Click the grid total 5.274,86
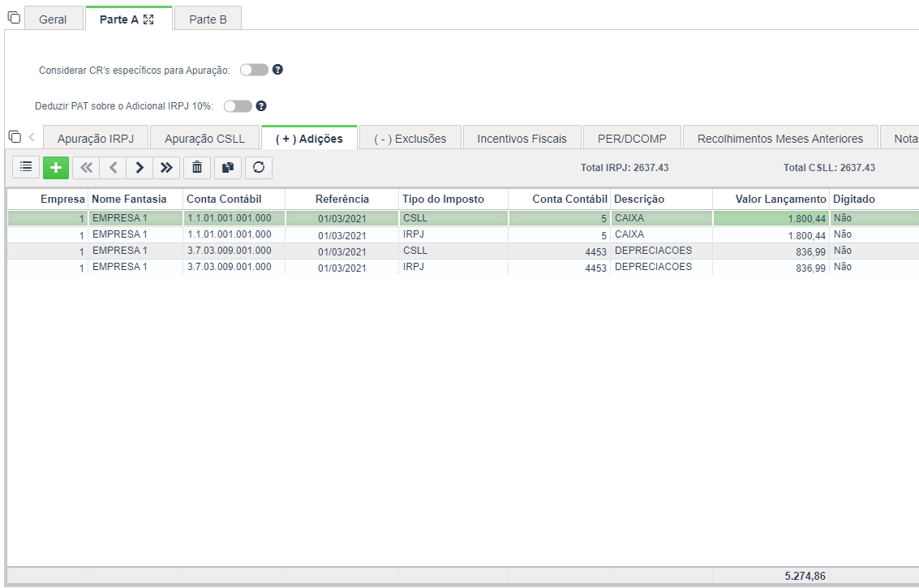The image size is (919, 588). pos(805,577)
